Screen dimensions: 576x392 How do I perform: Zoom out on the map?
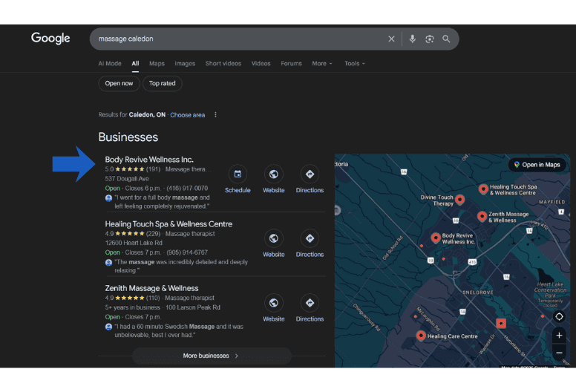559,353
